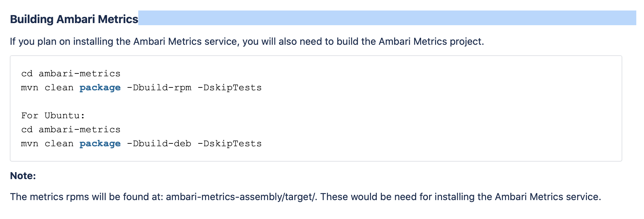644x219 pixels.
Task: Click the second "cd ambari-metrics" line under Ubuntu
Action: coord(71,130)
